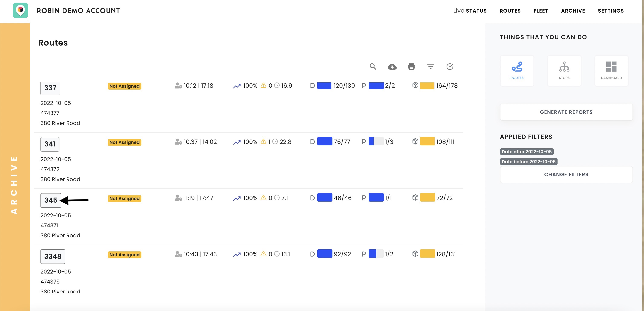Click the Robin logo icon

tap(20, 10)
